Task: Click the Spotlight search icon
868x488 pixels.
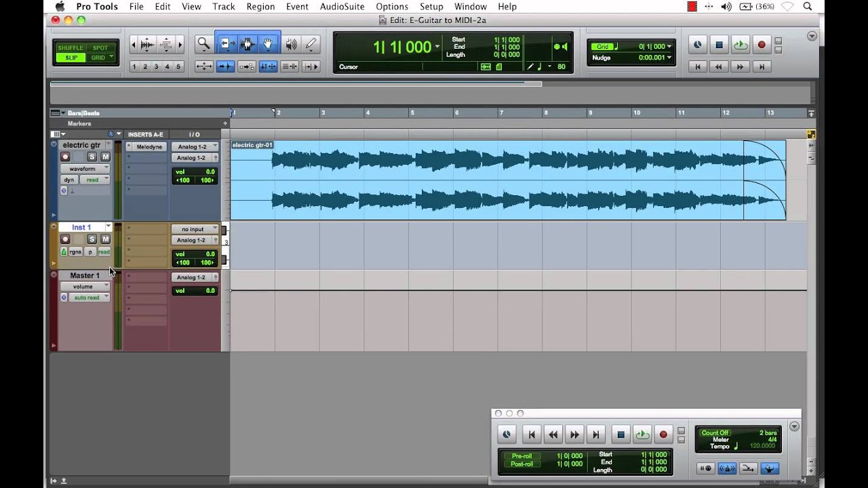Action: (x=808, y=7)
